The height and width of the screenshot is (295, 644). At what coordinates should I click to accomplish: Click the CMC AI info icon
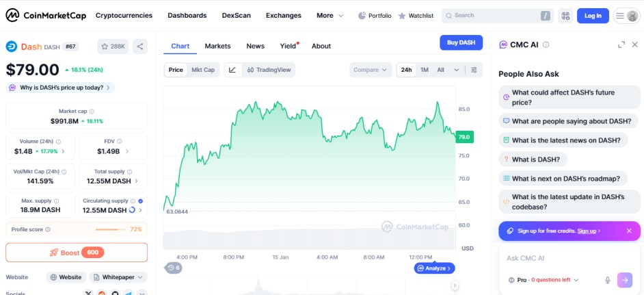546,44
